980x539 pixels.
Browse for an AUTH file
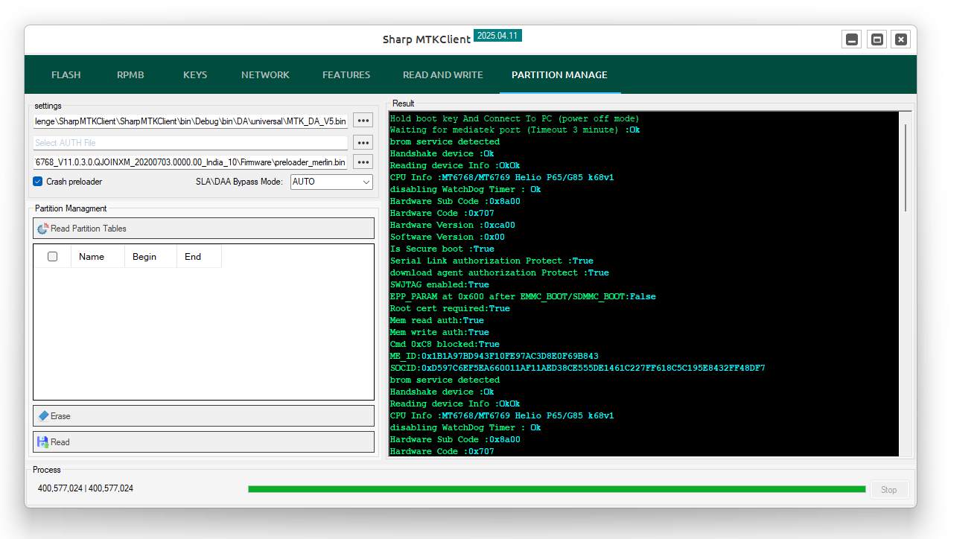(x=363, y=142)
